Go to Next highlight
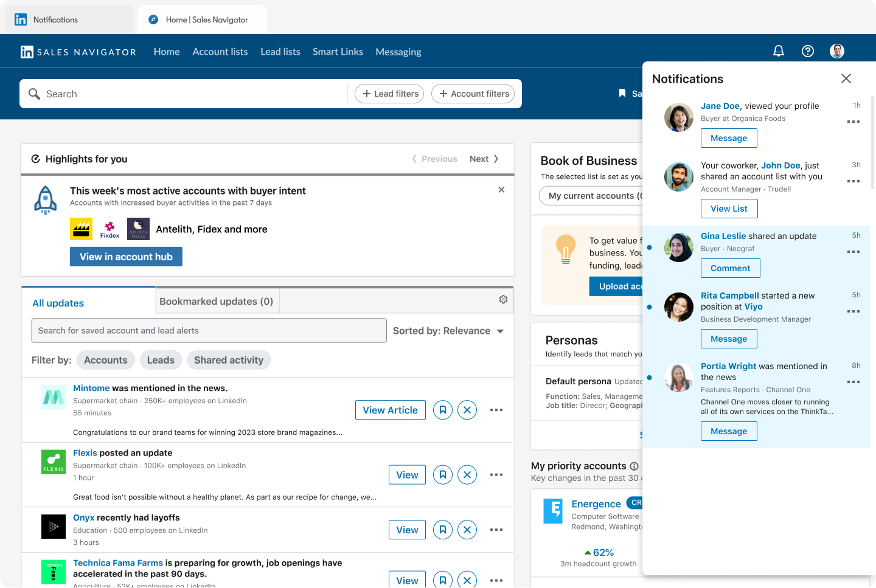 coord(484,159)
